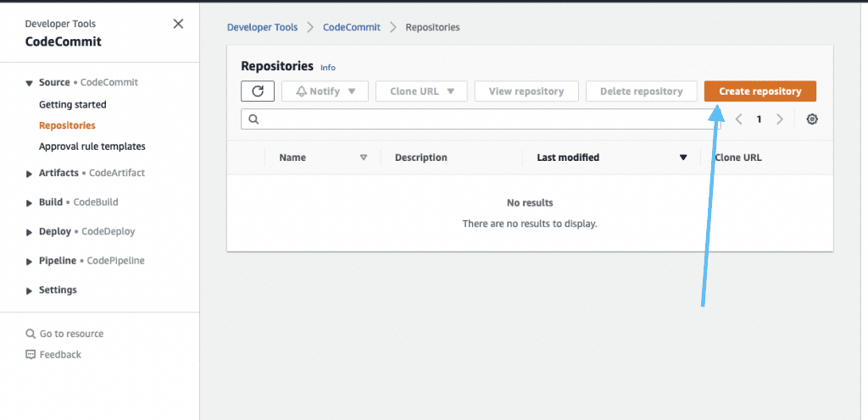Expand the Pipeline CodePipeline section

tap(30, 262)
